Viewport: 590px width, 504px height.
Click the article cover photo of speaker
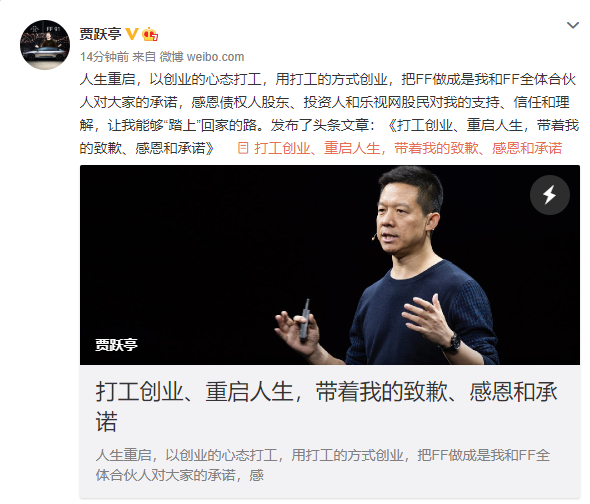point(330,265)
